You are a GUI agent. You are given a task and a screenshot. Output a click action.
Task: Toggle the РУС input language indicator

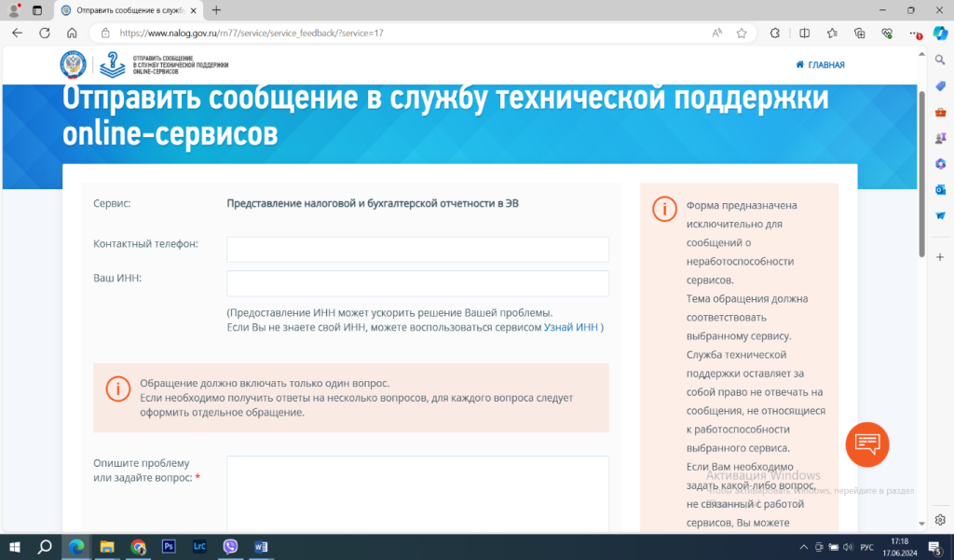pyautogui.click(x=866, y=547)
